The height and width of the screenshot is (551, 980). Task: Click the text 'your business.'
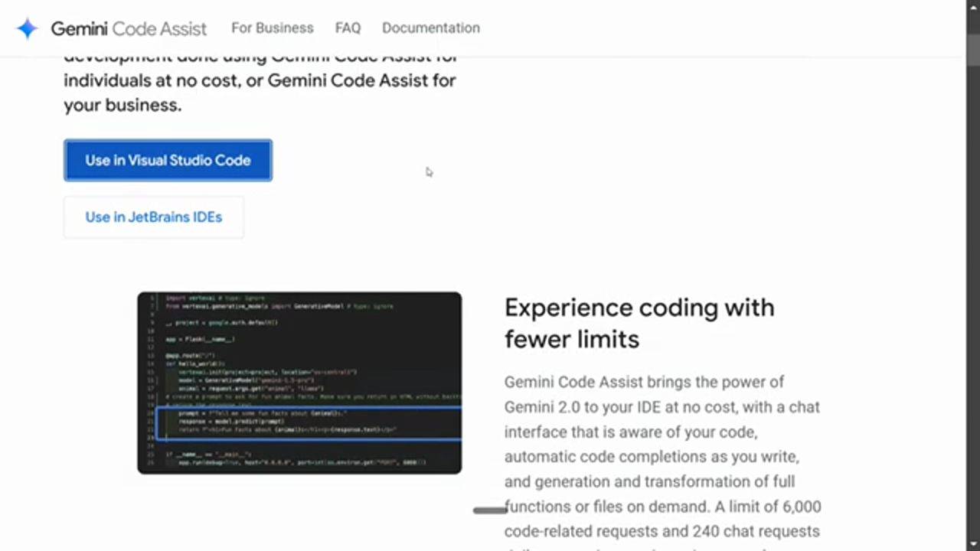pyautogui.click(x=122, y=106)
